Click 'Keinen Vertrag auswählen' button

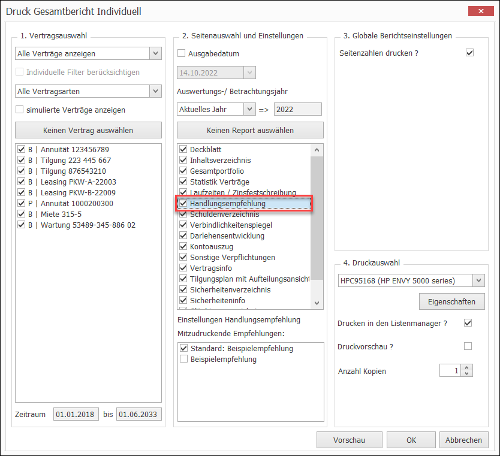click(88, 130)
